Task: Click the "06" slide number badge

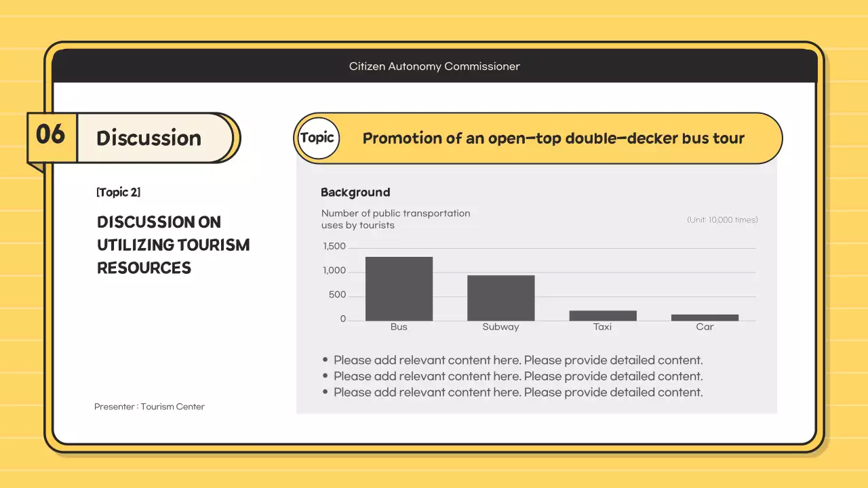Action: 51,136
